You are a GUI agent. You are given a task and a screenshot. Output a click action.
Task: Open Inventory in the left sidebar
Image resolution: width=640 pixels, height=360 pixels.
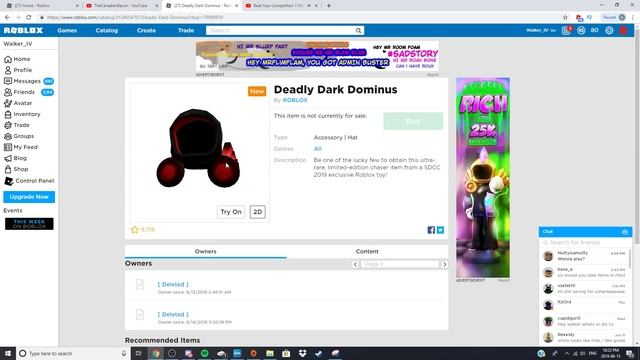[x=22, y=114]
